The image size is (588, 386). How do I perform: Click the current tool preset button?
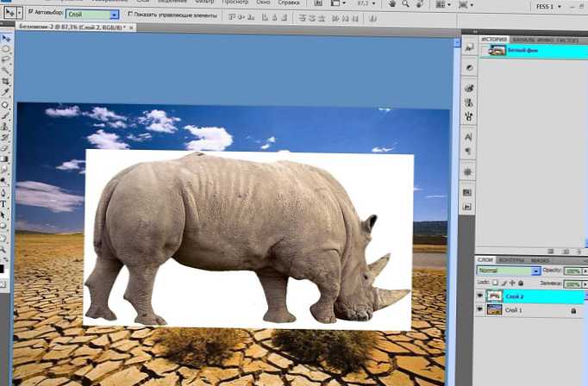pyautogui.click(x=9, y=13)
